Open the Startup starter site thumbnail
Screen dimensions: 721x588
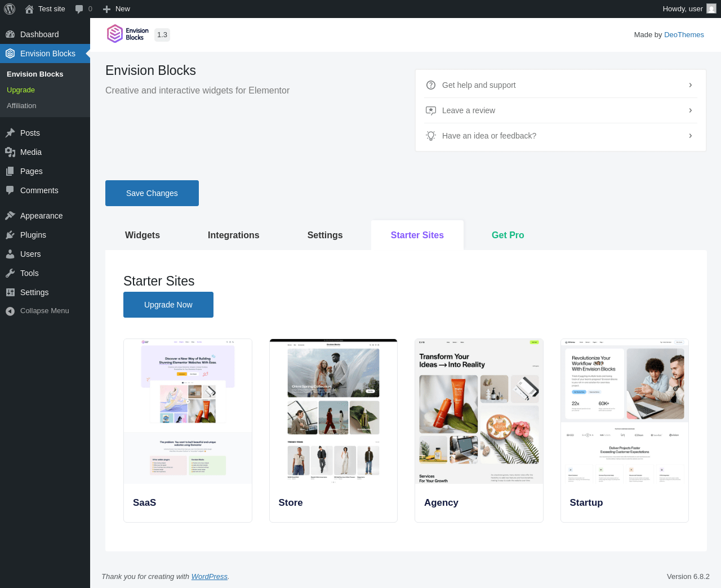click(x=625, y=411)
